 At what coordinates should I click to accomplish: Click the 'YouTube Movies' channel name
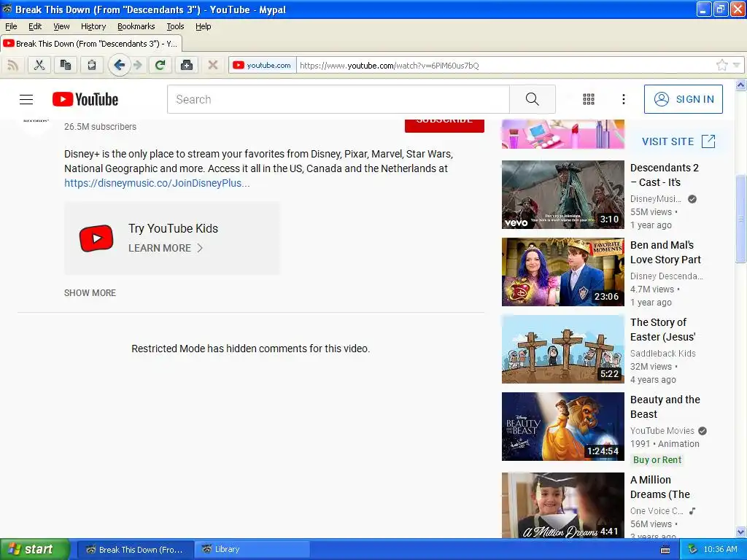662,430
